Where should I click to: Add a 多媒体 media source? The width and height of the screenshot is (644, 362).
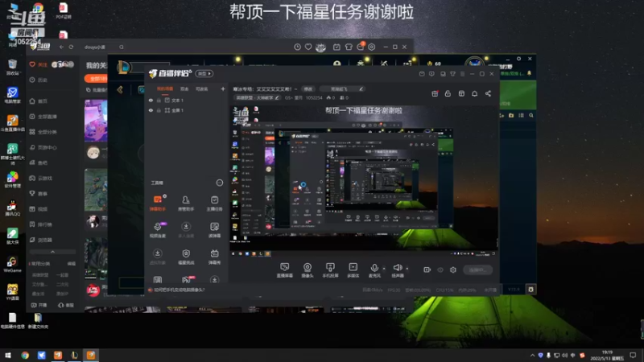pos(353,270)
